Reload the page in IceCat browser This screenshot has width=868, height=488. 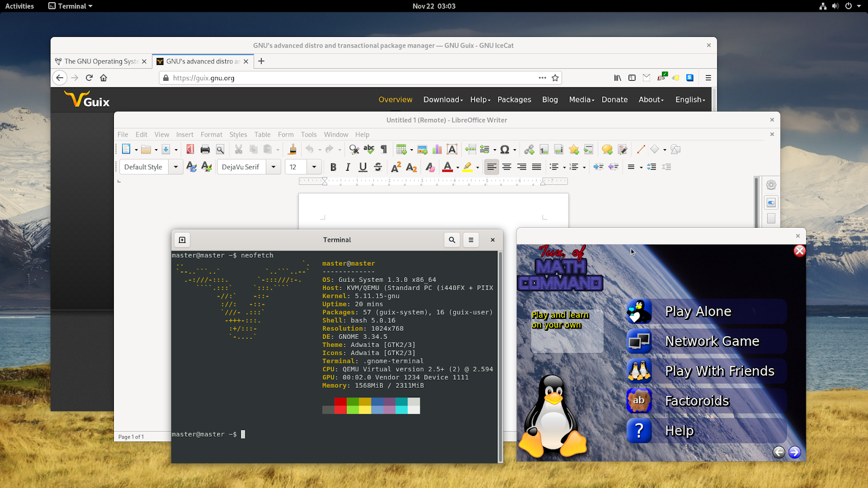click(89, 78)
